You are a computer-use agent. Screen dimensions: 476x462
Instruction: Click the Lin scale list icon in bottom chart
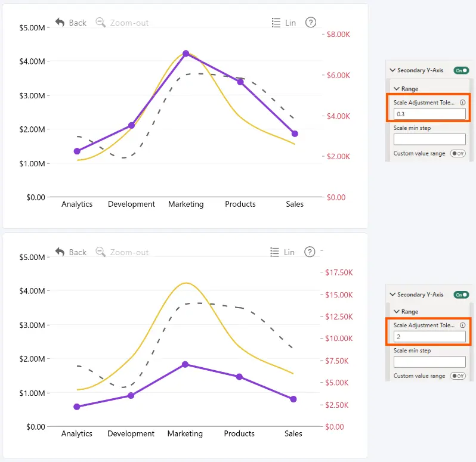click(275, 252)
